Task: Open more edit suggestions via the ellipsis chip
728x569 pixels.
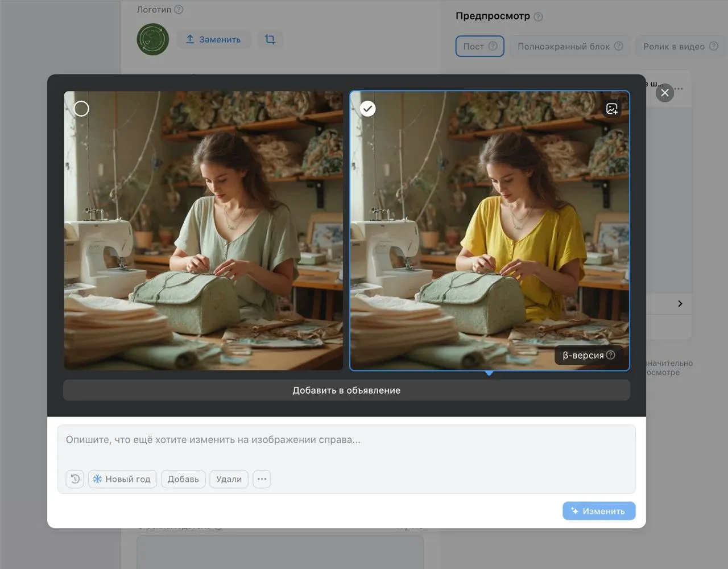Action: (262, 479)
